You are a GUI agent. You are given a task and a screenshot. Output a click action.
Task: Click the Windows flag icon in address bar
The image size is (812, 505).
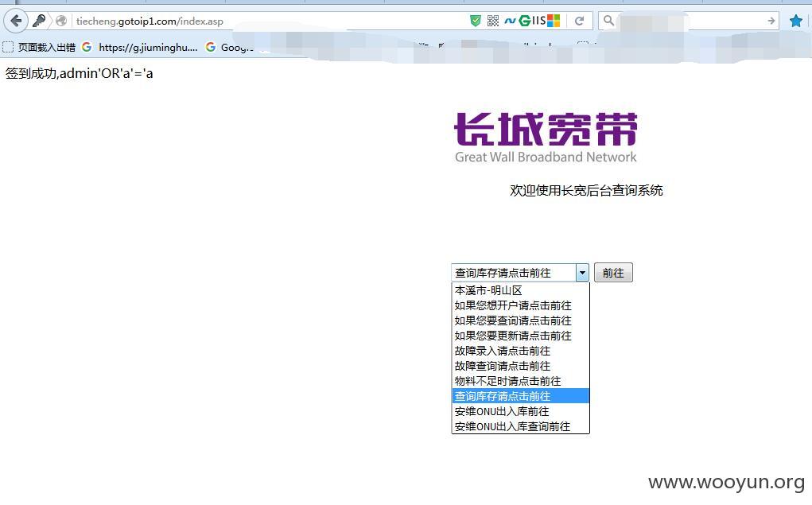tap(554, 20)
